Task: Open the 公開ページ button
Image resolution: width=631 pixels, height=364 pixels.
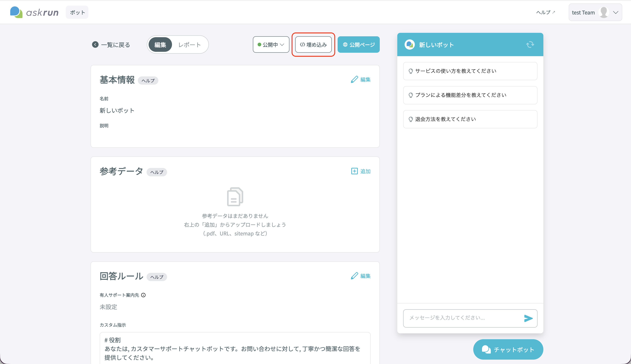Action: pyautogui.click(x=358, y=44)
